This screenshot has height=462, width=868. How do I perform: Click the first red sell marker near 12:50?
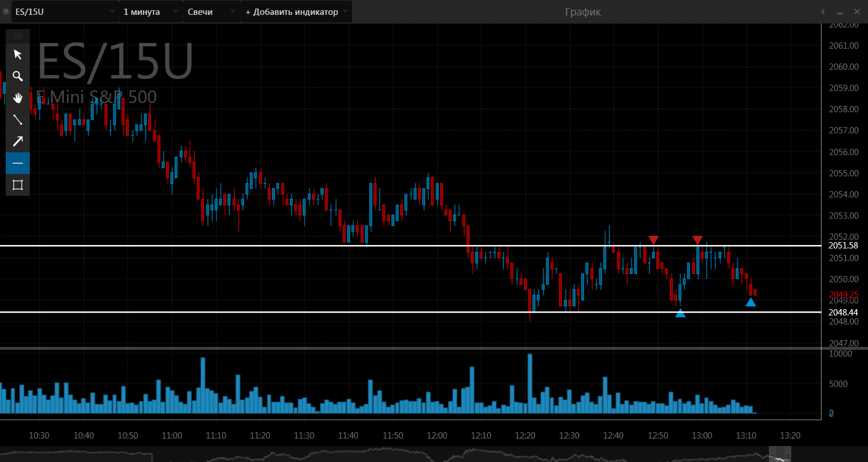tap(653, 240)
